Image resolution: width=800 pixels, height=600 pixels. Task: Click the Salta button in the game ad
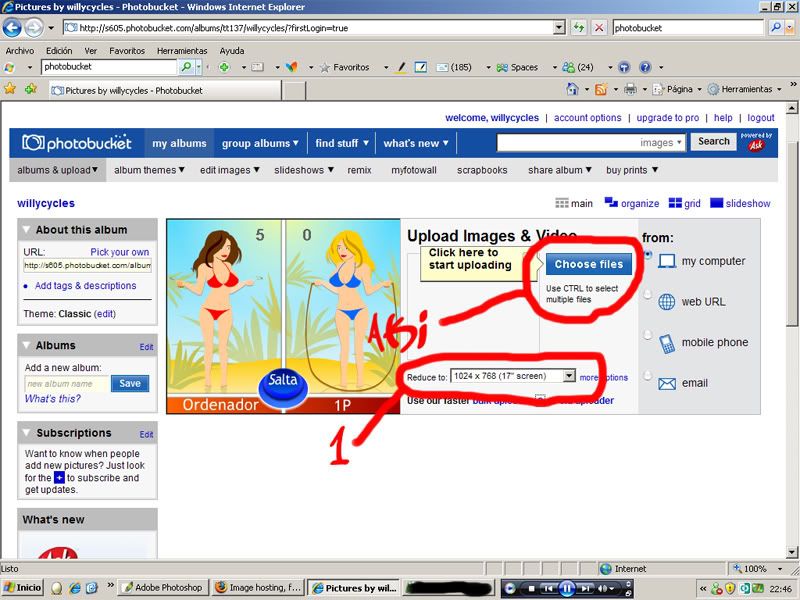click(283, 387)
